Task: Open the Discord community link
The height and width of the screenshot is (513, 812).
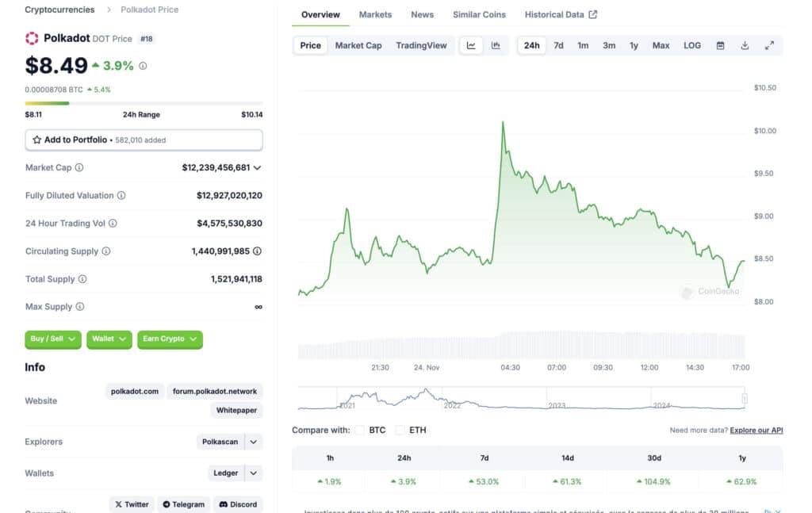Action: pyautogui.click(x=238, y=504)
